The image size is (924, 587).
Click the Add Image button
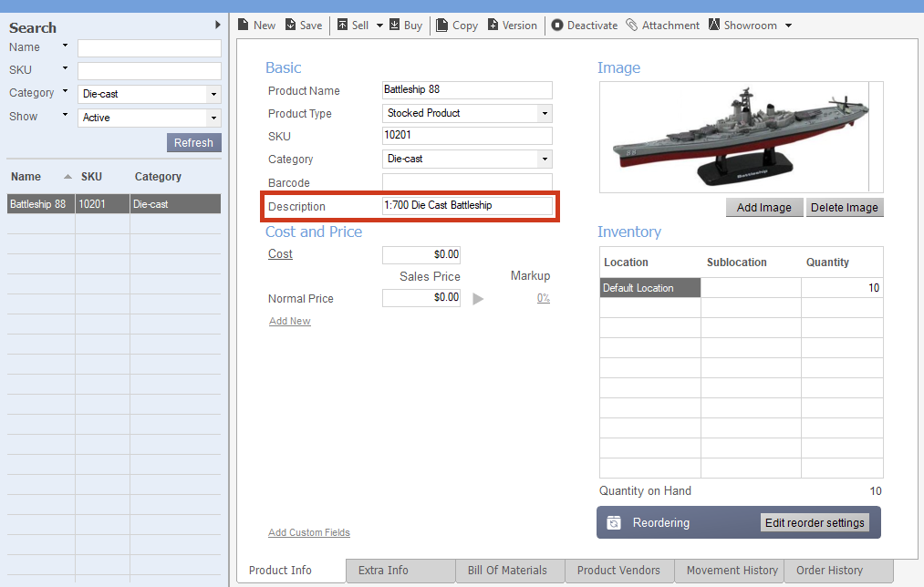click(x=764, y=208)
